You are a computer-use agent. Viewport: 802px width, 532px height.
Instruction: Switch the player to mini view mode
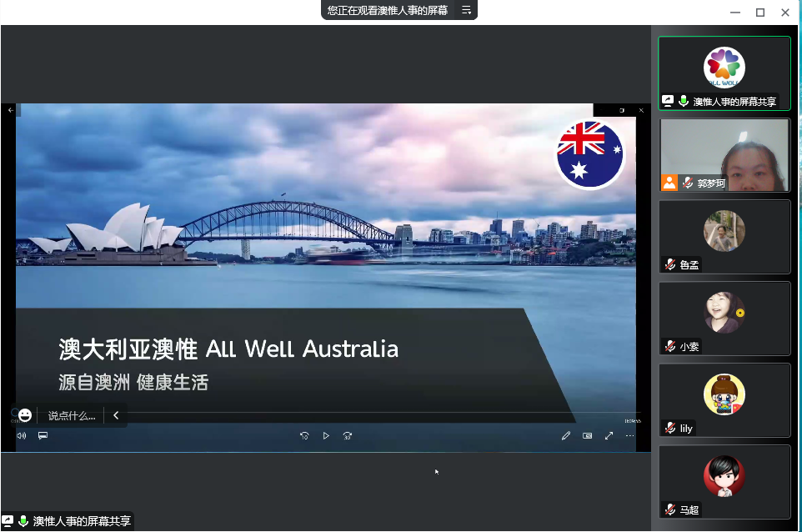[x=588, y=435]
